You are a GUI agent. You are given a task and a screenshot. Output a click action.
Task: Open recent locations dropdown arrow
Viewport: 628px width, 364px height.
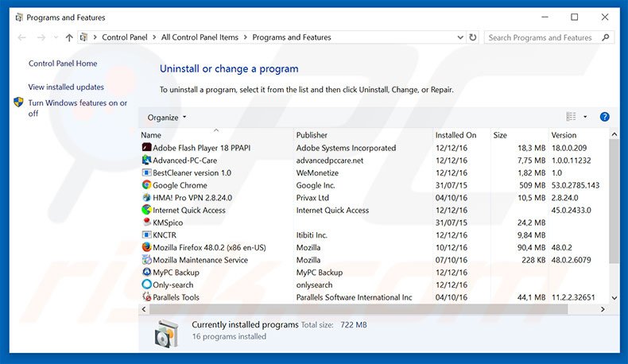pos(56,37)
